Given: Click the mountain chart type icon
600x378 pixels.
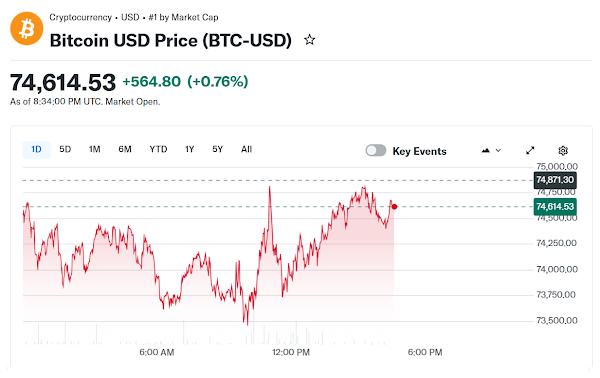Looking at the screenshot, I should [486, 150].
